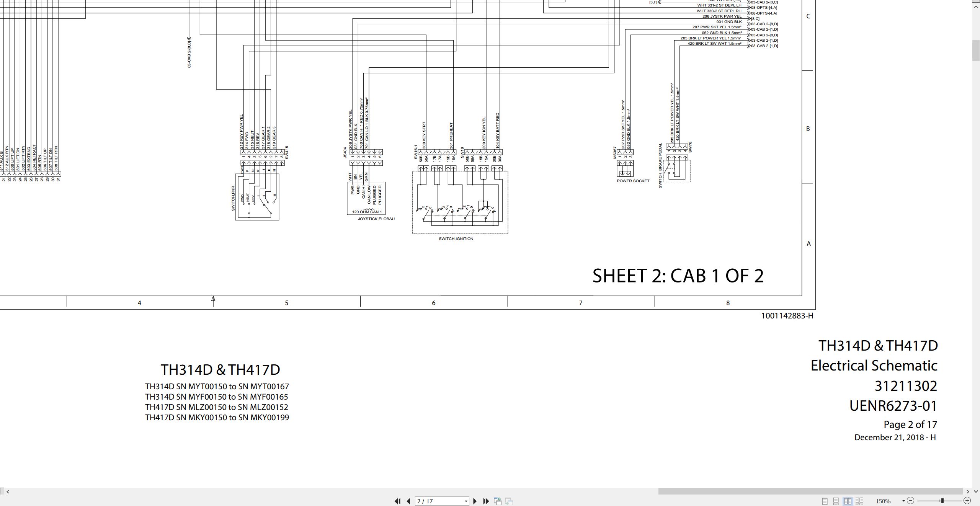The height and width of the screenshot is (506, 980).
Task: Click the horizontal scrollbar right arrow
Action: click(x=968, y=491)
